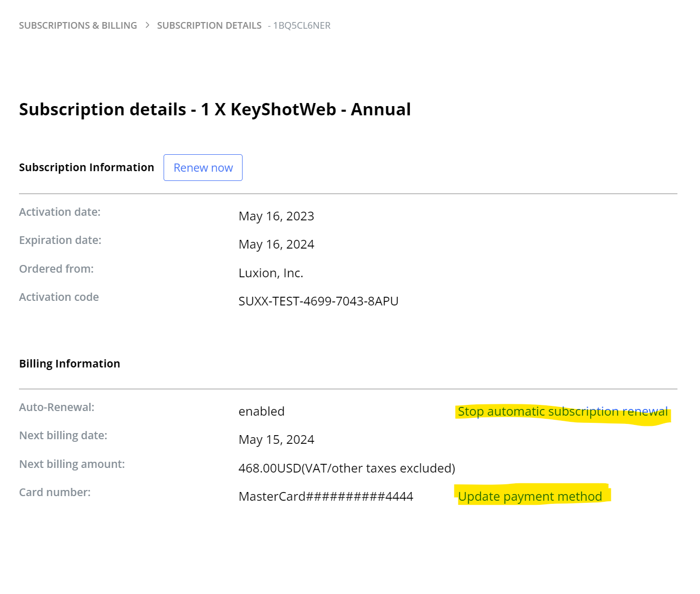This screenshot has height=594, width=700.
Task: Select the activation code SUXX-TEST-4699-7043-8APU
Action: (x=318, y=301)
